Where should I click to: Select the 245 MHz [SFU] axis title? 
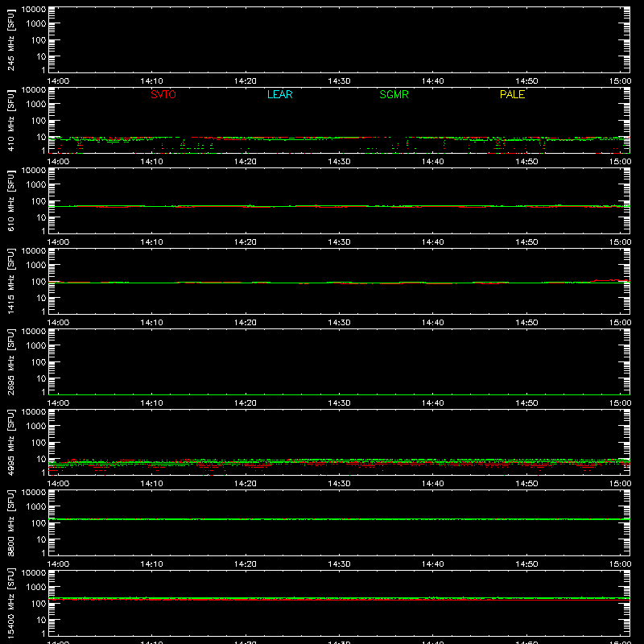coord(10,39)
